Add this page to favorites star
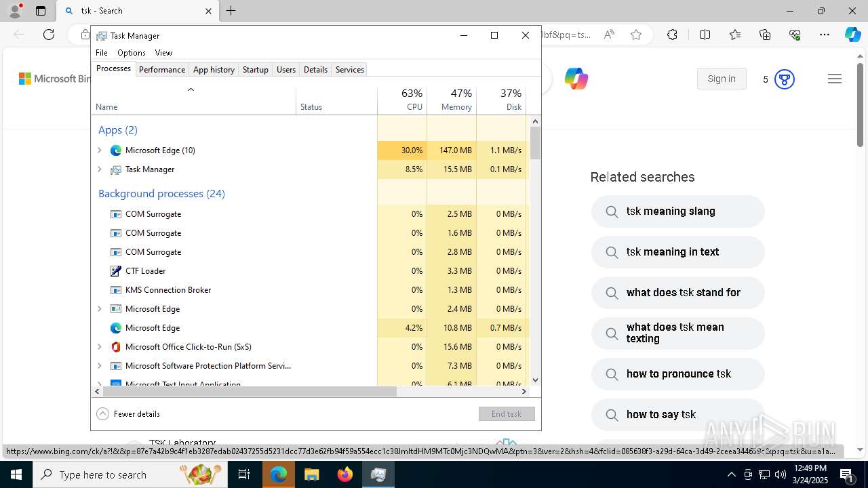The height and width of the screenshot is (488, 868). 636,35
